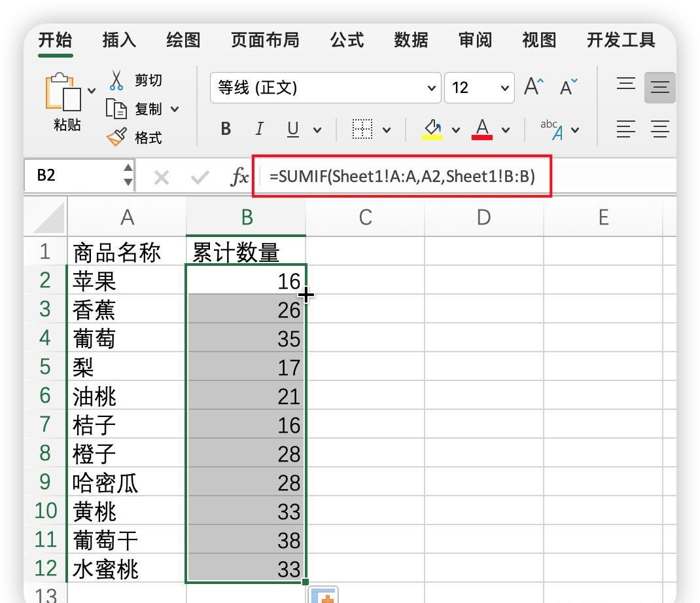Apply yellow fill color bucket
This screenshot has width=700, height=603.
click(432, 129)
